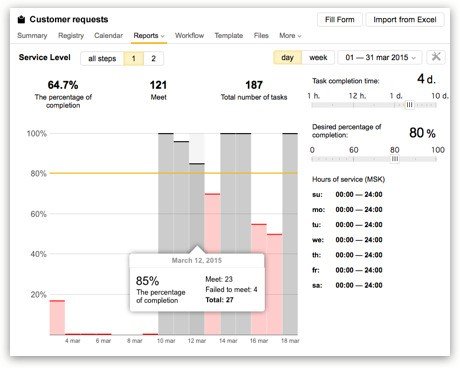Viewport: 460px width, 368px height.
Task: Click the 60 mark on the percentage slider
Action: coord(354,150)
